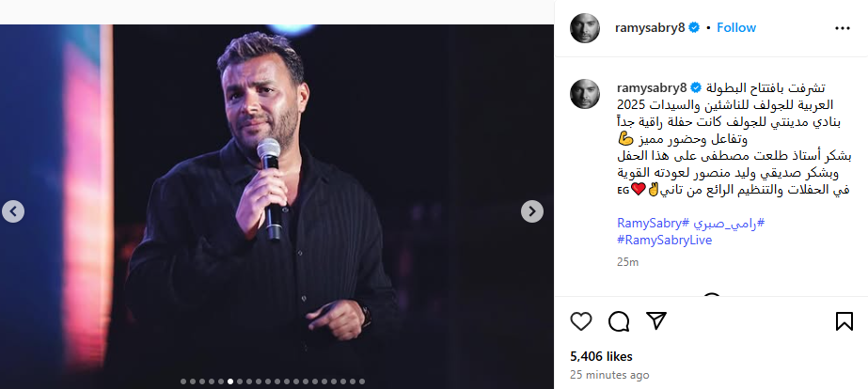The width and height of the screenshot is (868, 389).
Task: Share the post via paper plane icon
Action: pos(656,320)
